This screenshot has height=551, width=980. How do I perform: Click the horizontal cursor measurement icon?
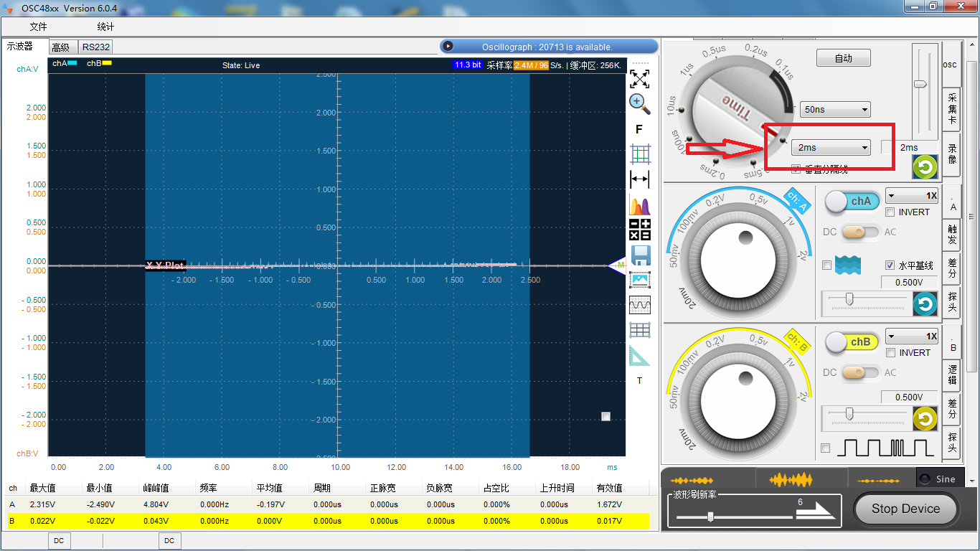(639, 179)
